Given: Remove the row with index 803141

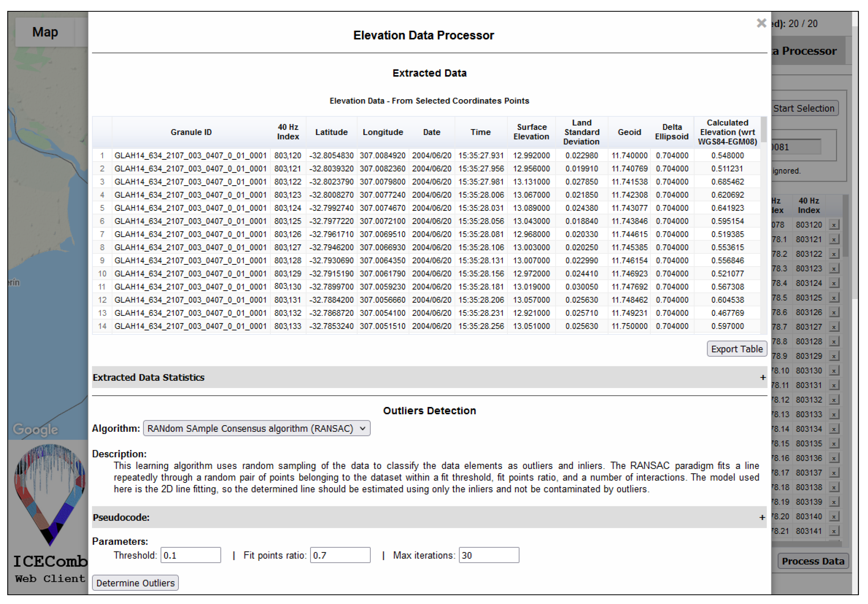Looking at the screenshot, I should point(834,531).
